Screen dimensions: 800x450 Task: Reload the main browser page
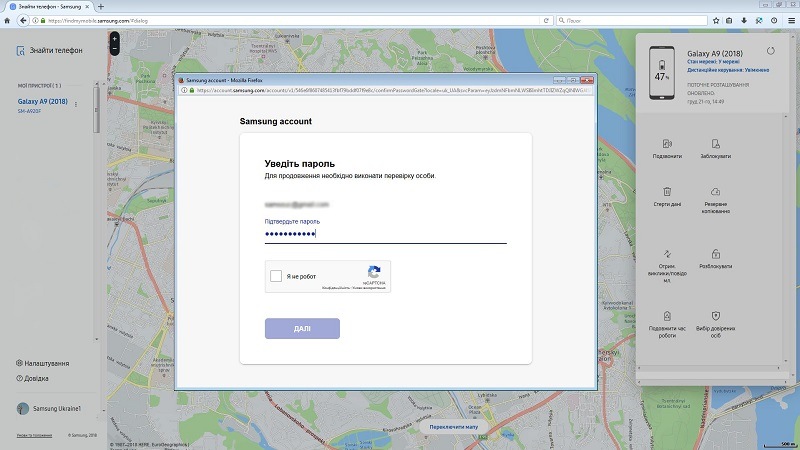[546, 20]
